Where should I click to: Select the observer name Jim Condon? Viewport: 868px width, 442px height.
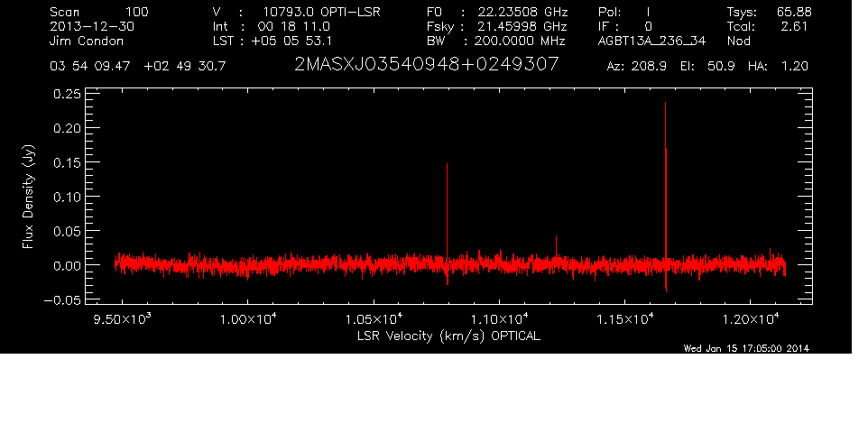(x=87, y=41)
